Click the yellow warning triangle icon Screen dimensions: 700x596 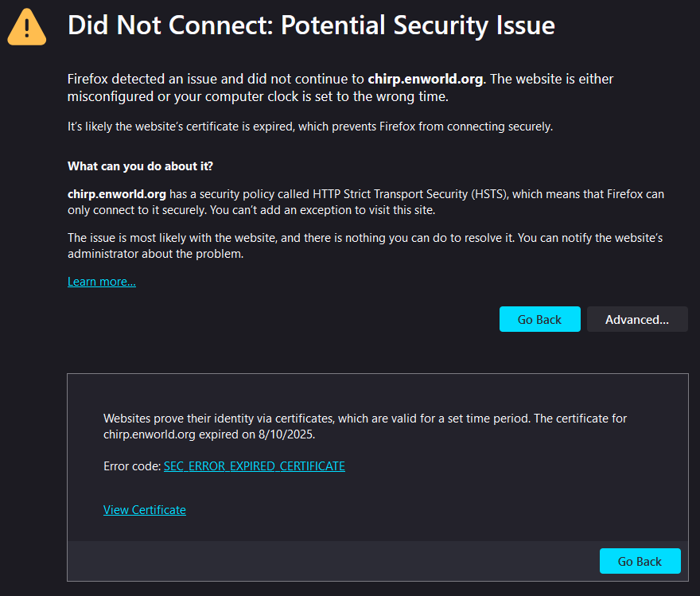pyautogui.click(x=27, y=27)
